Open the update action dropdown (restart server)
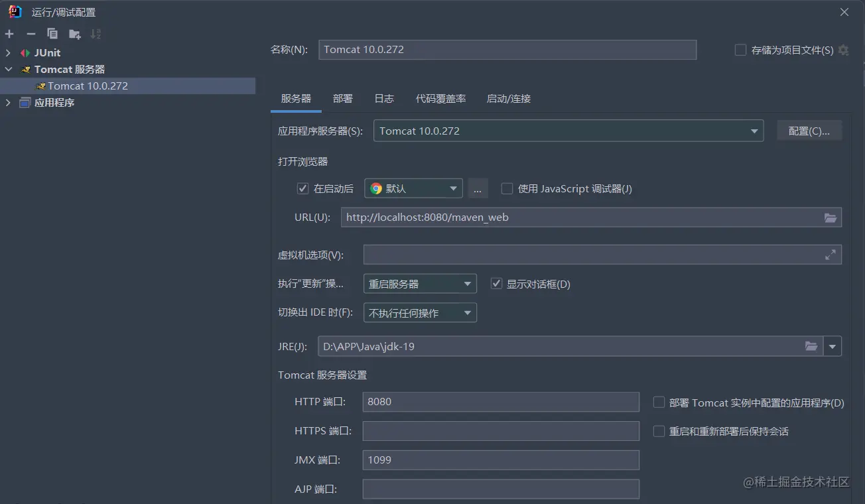This screenshot has width=865, height=504. coord(420,284)
